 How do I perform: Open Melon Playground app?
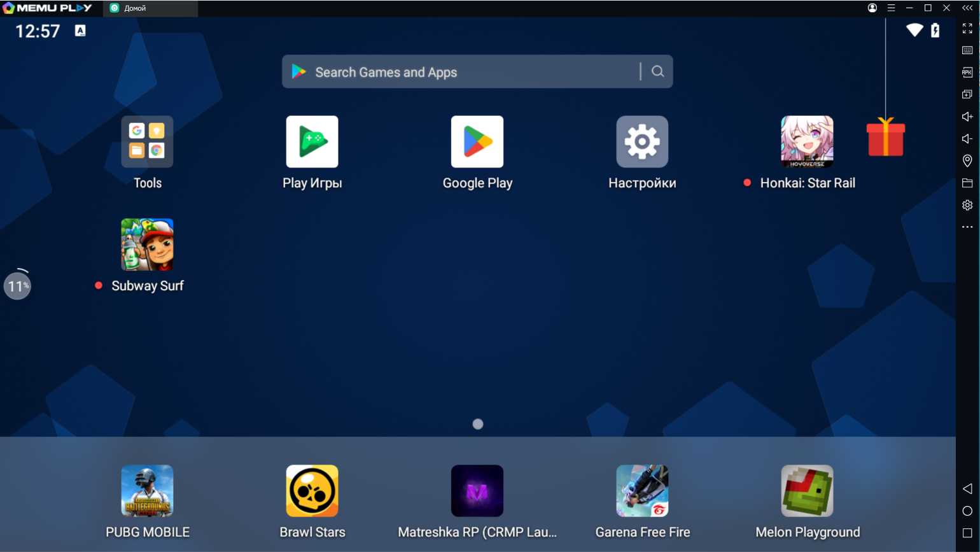click(807, 491)
